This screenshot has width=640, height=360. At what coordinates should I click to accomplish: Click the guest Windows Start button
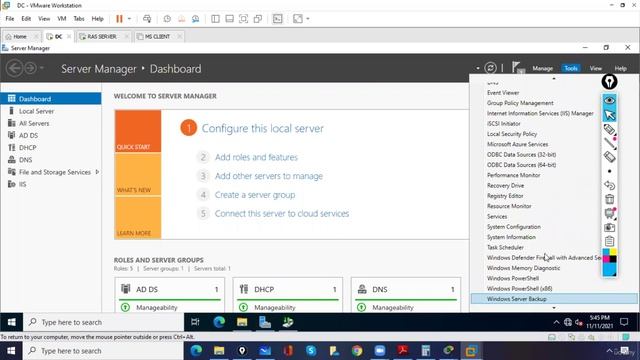tap(11, 322)
